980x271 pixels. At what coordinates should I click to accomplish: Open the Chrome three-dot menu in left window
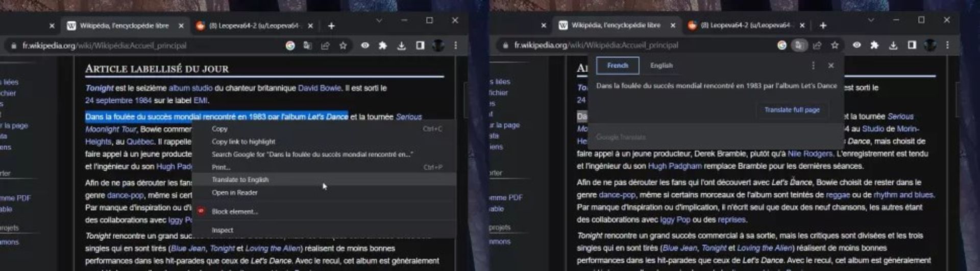(456, 46)
